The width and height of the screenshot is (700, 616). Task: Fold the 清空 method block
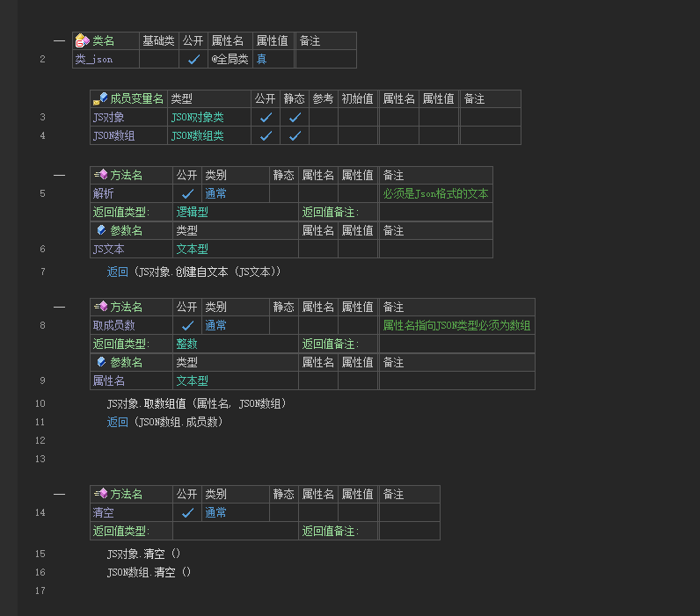coord(59,494)
